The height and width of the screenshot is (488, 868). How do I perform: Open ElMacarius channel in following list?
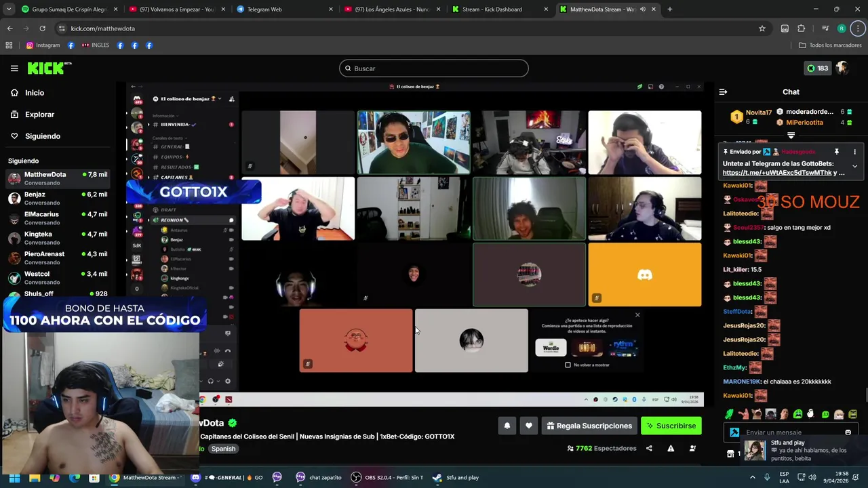coord(58,218)
